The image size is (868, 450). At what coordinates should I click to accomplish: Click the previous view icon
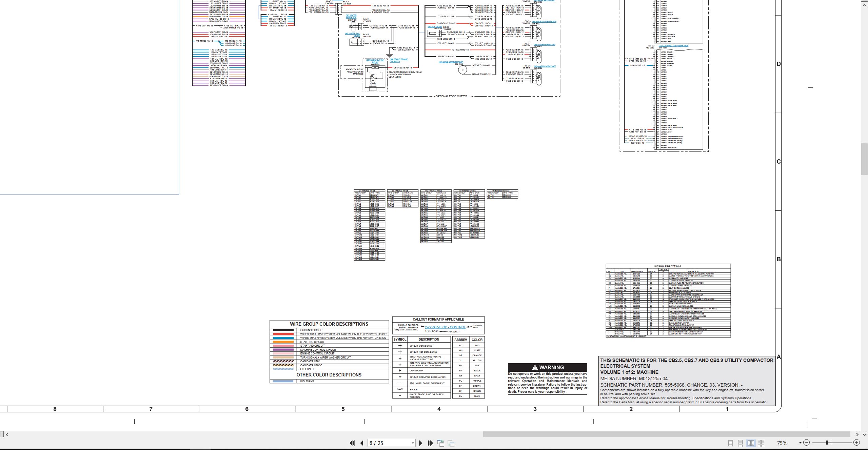pyautogui.click(x=441, y=443)
